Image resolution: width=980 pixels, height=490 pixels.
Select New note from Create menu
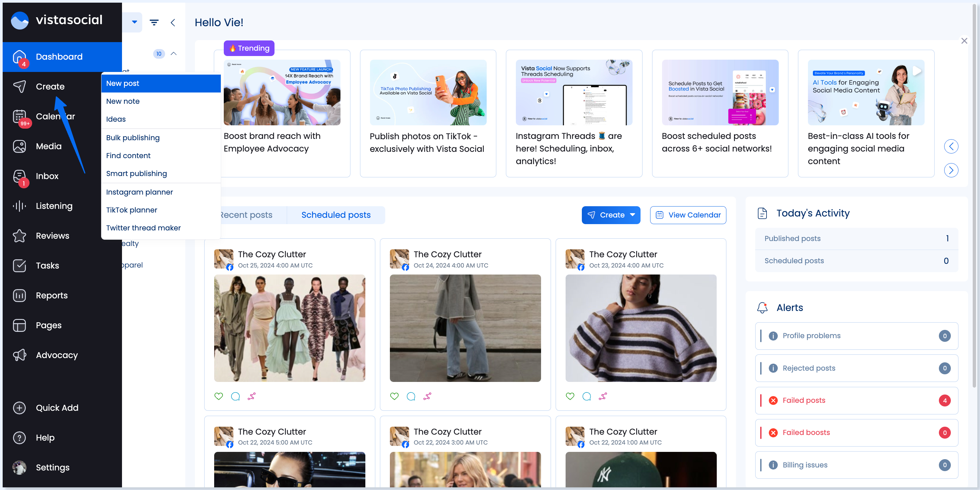161,101
